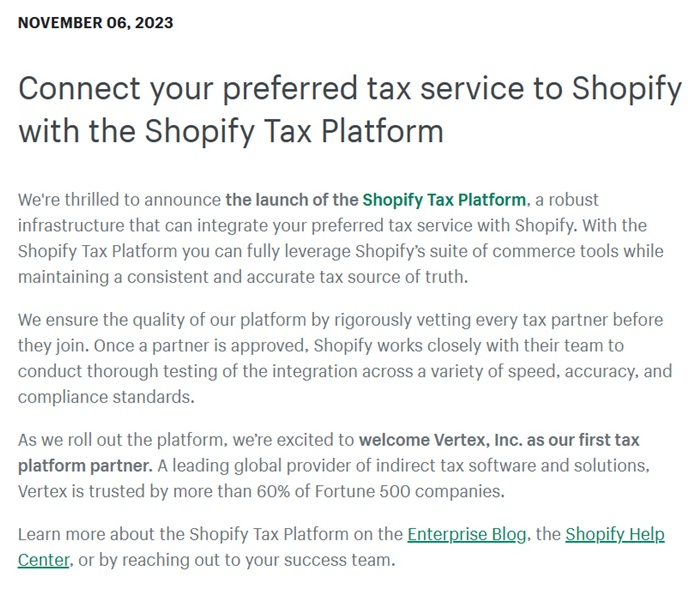The height and width of the screenshot is (592, 696).
Task: Click the bold "the launch of the" text
Action: click(x=291, y=200)
